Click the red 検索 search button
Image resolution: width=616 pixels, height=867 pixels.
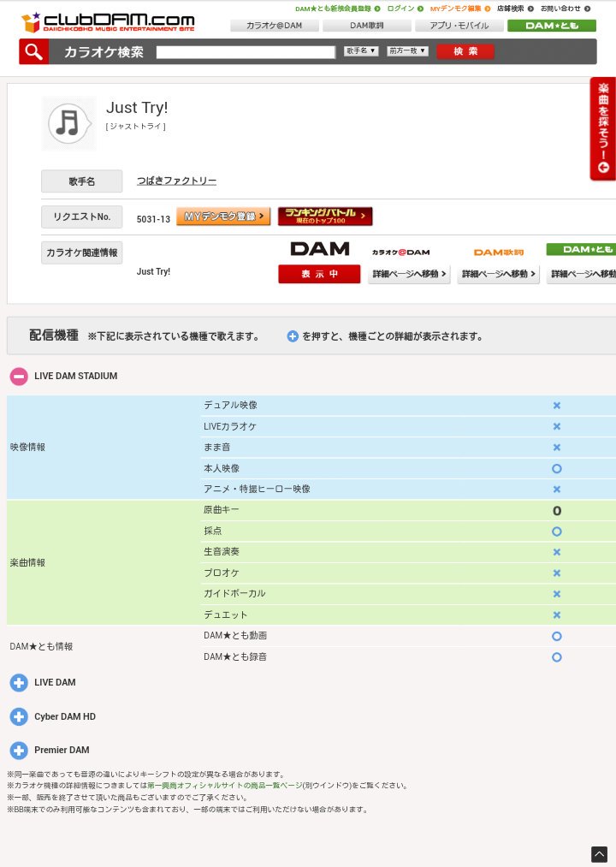tap(465, 51)
